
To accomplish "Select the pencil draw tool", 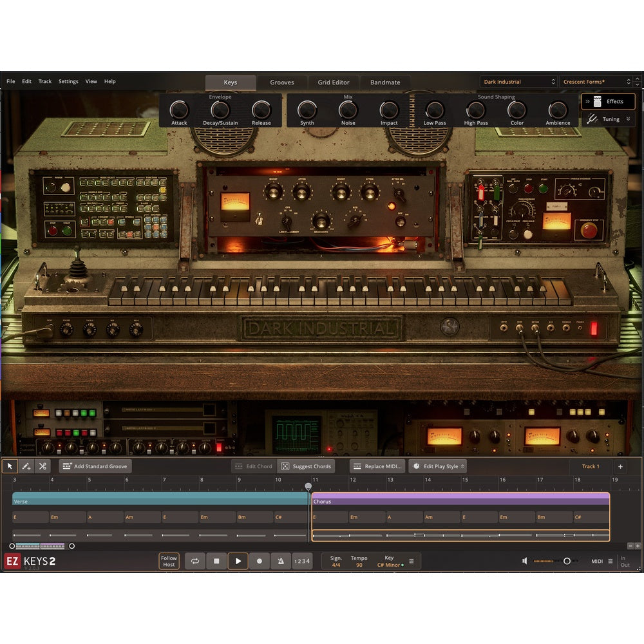I will (26, 466).
